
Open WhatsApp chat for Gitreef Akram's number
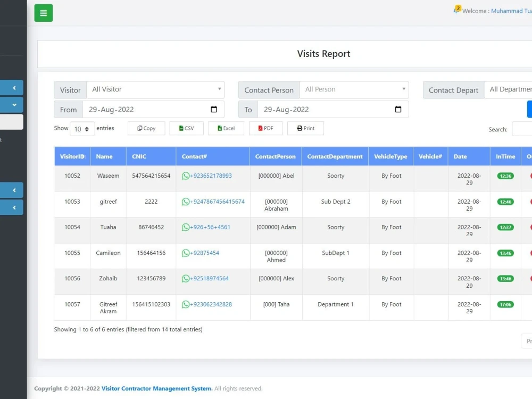210,304
